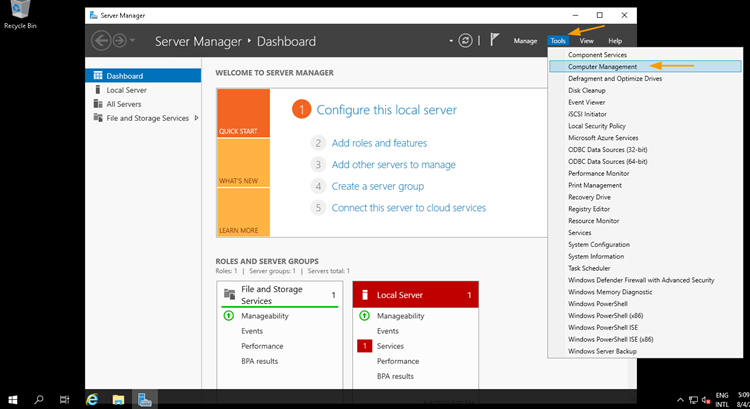The height and width of the screenshot is (409, 750).
Task: Click Create a server group link
Action: coord(378,187)
